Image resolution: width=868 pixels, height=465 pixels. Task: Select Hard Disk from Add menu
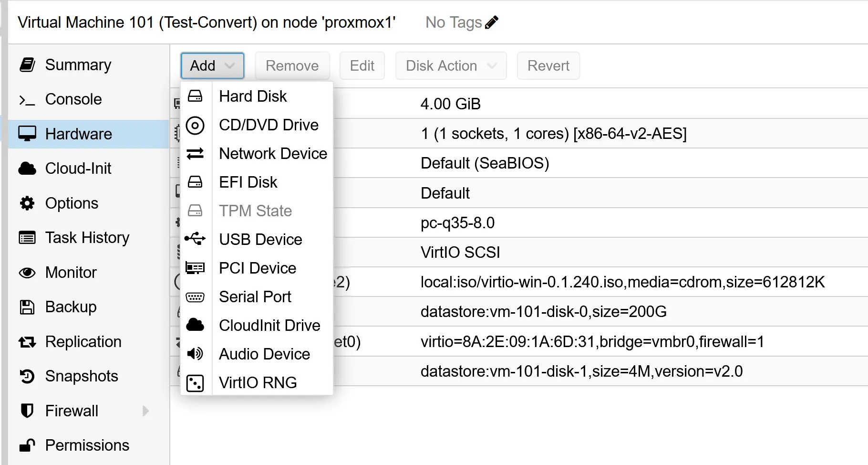click(x=253, y=96)
